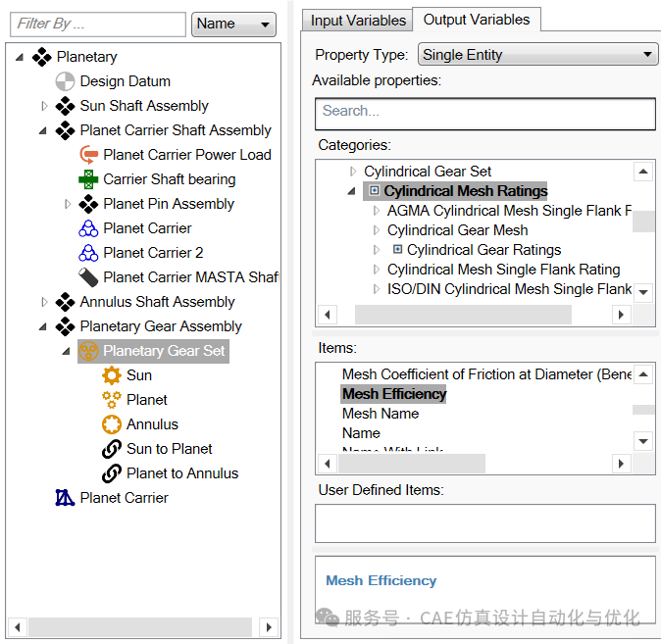
Task: Open the Property Type Single Entity dropdown
Action: pyautogui.click(x=537, y=54)
